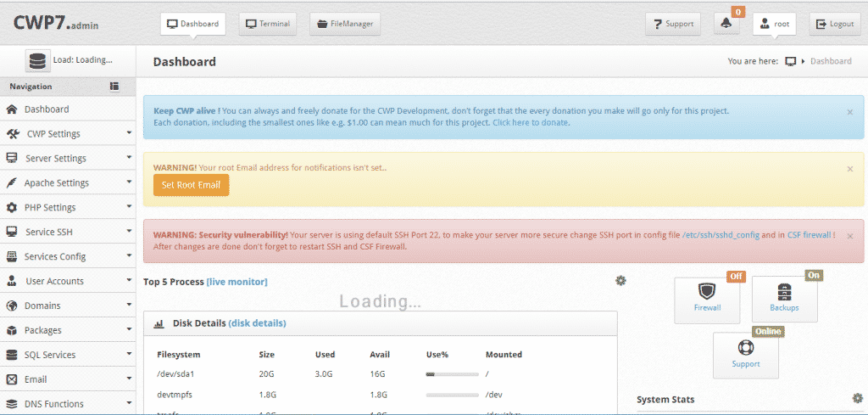This screenshot has width=868, height=415.
Task: Click the Top 5 Process gear icon
Action: [620, 281]
